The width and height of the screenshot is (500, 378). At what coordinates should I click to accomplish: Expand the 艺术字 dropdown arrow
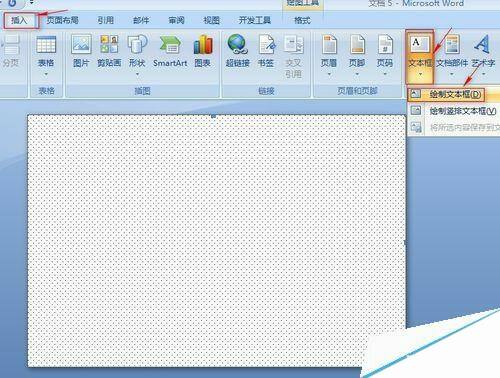(x=483, y=74)
